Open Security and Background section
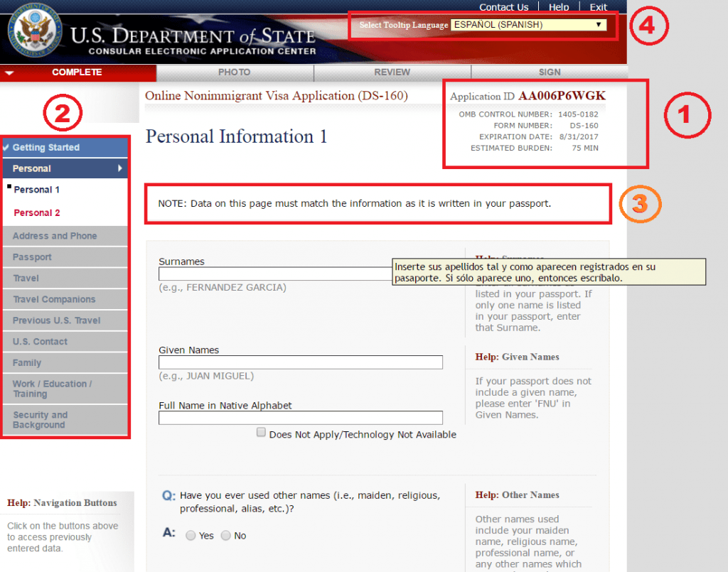Image resolution: width=728 pixels, height=572 pixels. 65,420
